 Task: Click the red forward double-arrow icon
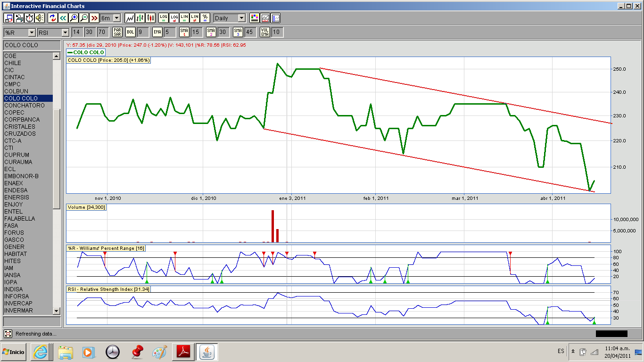(94, 18)
